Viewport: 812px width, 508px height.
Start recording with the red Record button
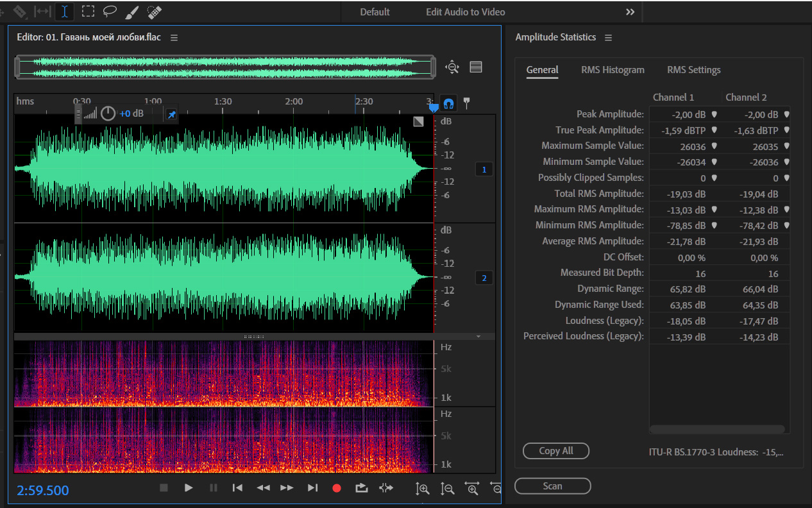coord(337,488)
